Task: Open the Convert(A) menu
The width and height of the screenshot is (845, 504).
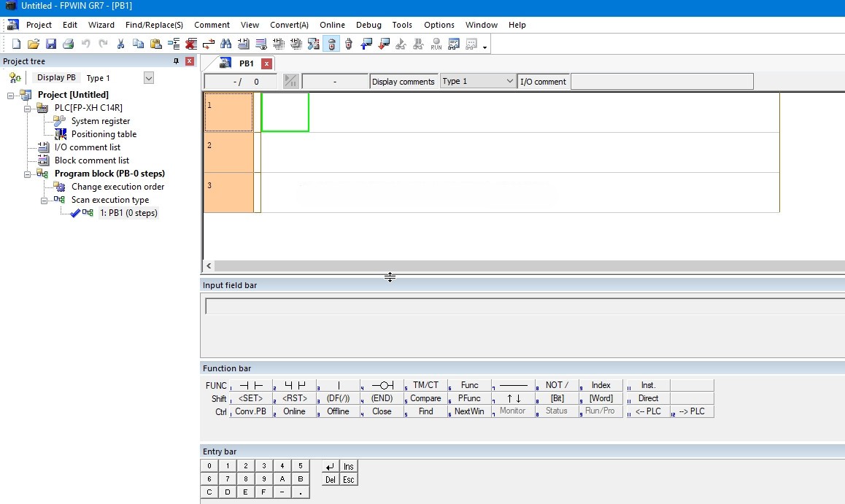Action: coord(289,25)
